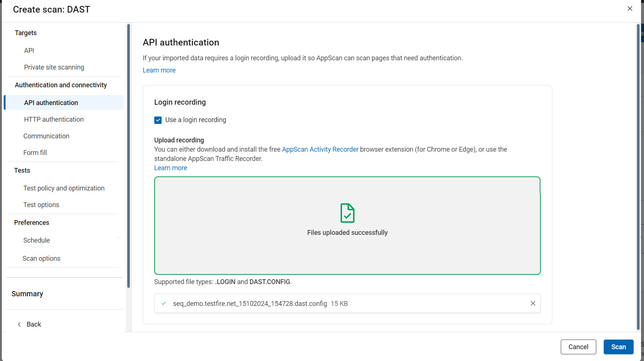Image resolution: width=644 pixels, height=361 pixels.
Task: Go to Test options
Action: click(x=41, y=205)
